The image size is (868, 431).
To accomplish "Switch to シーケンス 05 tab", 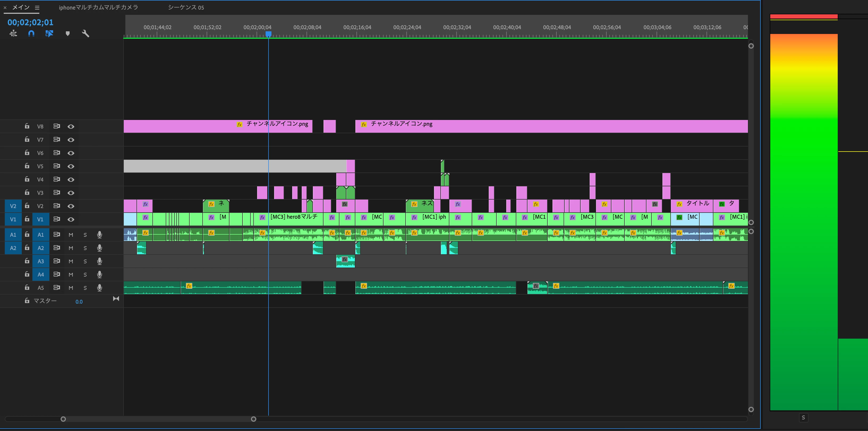I will (x=186, y=7).
